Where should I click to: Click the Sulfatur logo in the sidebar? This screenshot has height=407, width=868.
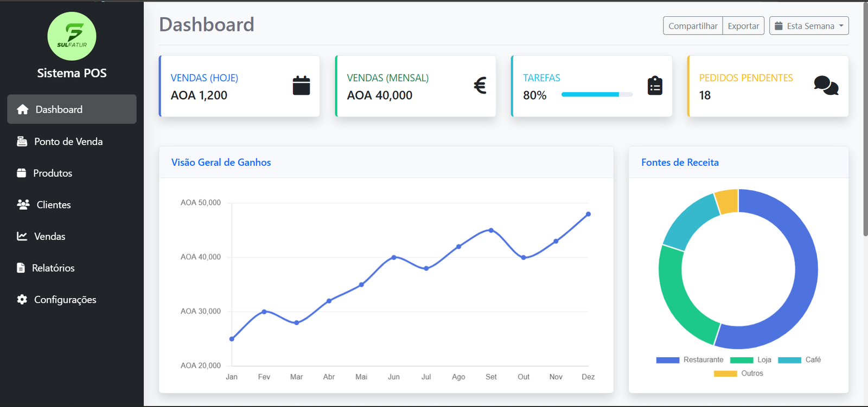pyautogui.click(x=72, y=36)
